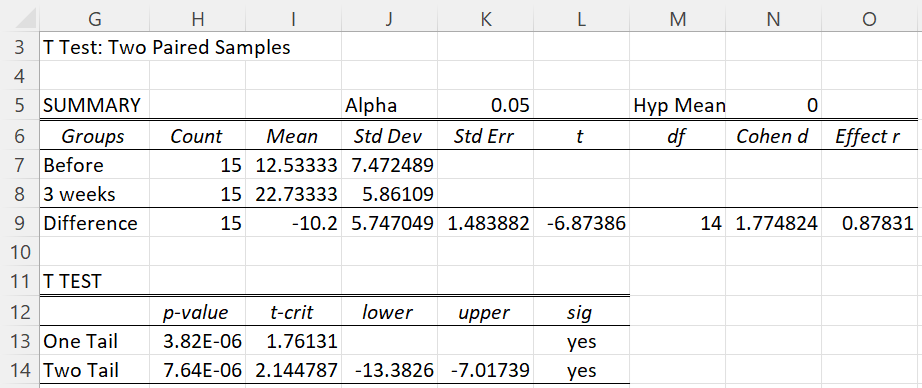
Task: Select the difference std dev 5.747049
Action: [x=389, y=223]
